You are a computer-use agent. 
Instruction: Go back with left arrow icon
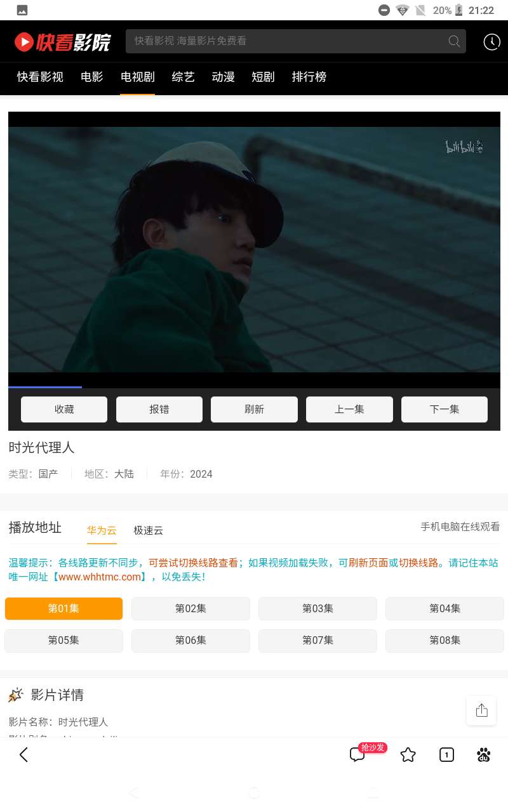[23, 755]
